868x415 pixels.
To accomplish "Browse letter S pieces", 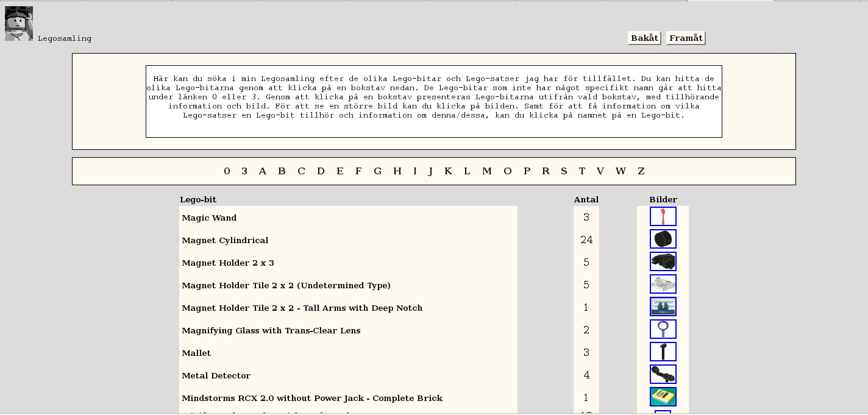I will click(x=564, y=171).
